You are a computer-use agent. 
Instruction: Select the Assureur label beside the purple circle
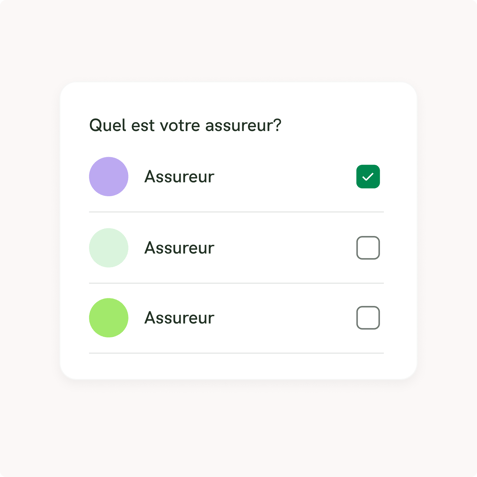pyautogui.click(x=179, y=177)
